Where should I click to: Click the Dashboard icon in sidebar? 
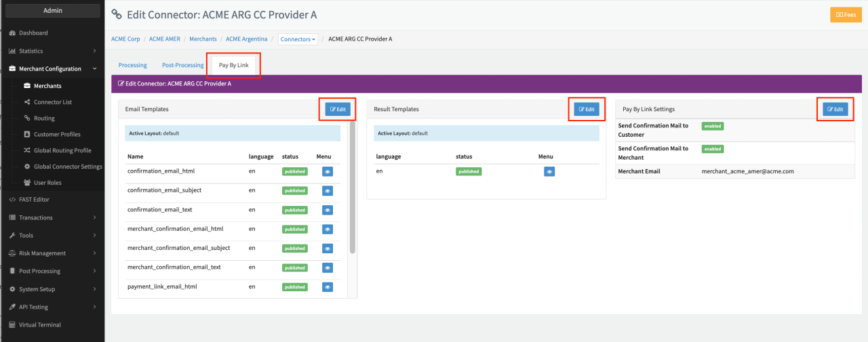[x=13, y=33]
